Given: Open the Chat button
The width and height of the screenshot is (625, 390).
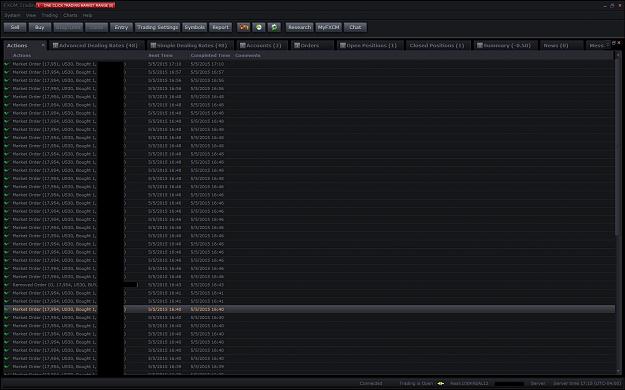Looking at the screenshot, I should (x=355, y=27).
